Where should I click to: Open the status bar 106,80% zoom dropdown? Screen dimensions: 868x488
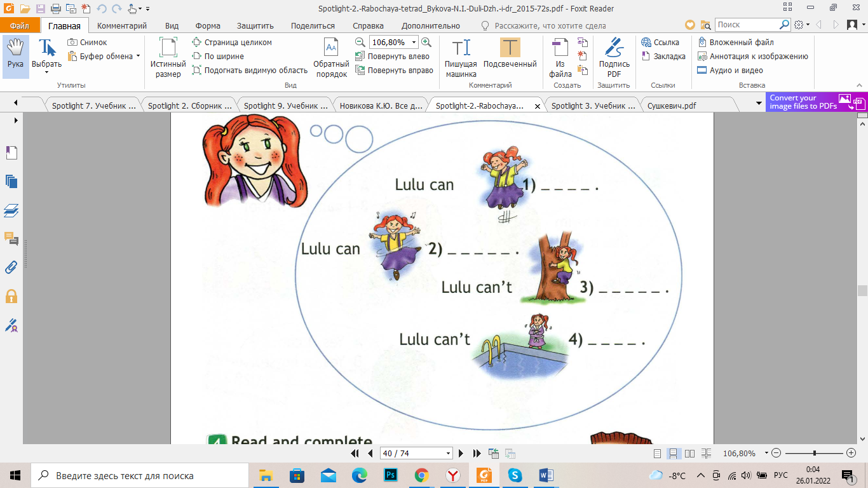[x=767, y=454]
